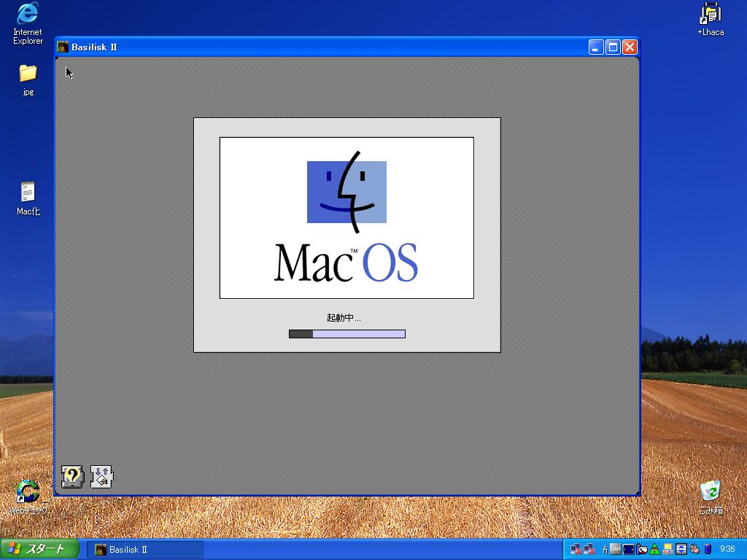Screen dimensions: 747x560
Task: Click the Basilisk II window title bar
Action: click(347, 47)
